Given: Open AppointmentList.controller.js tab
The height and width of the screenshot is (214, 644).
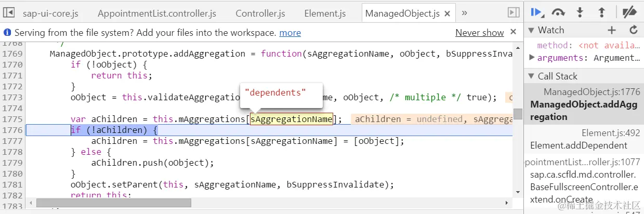Looking at the screenshot, I should (x=157, y=14).
